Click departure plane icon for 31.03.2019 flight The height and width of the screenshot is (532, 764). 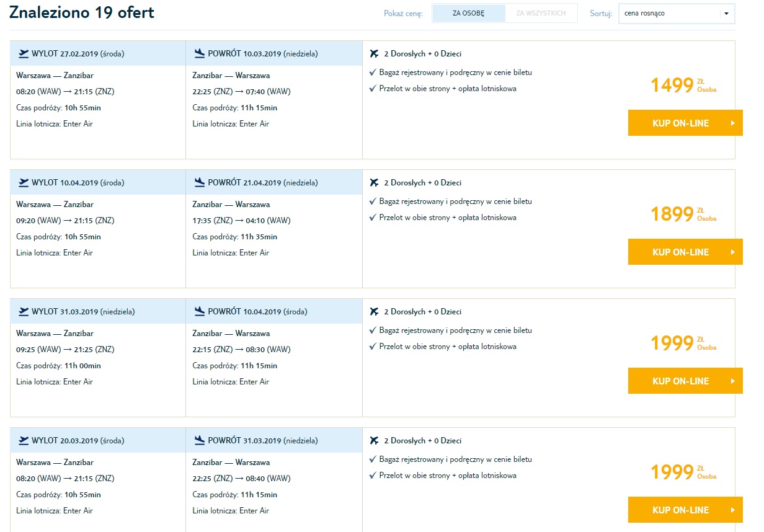24,311
